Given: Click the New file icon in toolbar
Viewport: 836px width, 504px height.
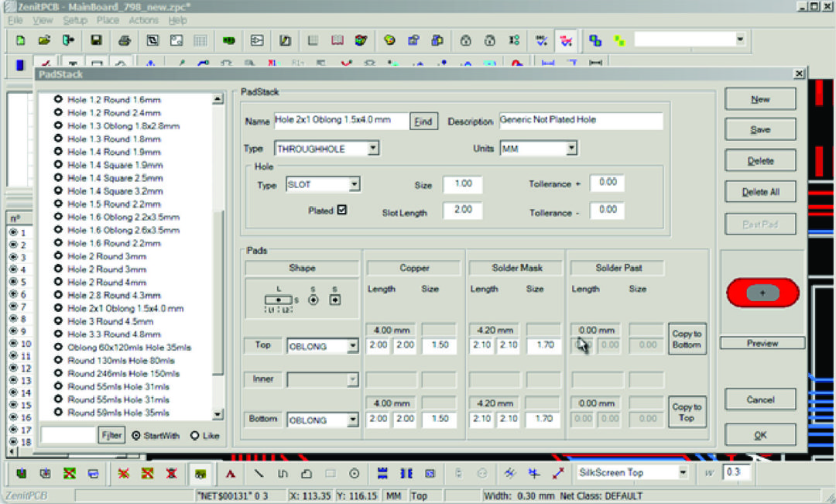Looking at the screenshot, I should [20, 40].
